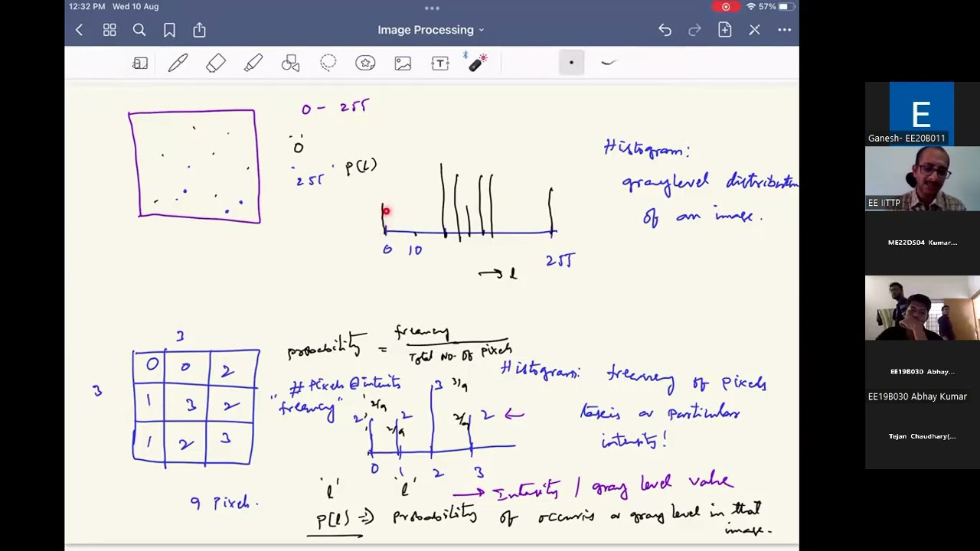Image resolution: width=980 pixels, height=551 pixels.
Task: Open the Elements sticker tool
Action: 365,63
